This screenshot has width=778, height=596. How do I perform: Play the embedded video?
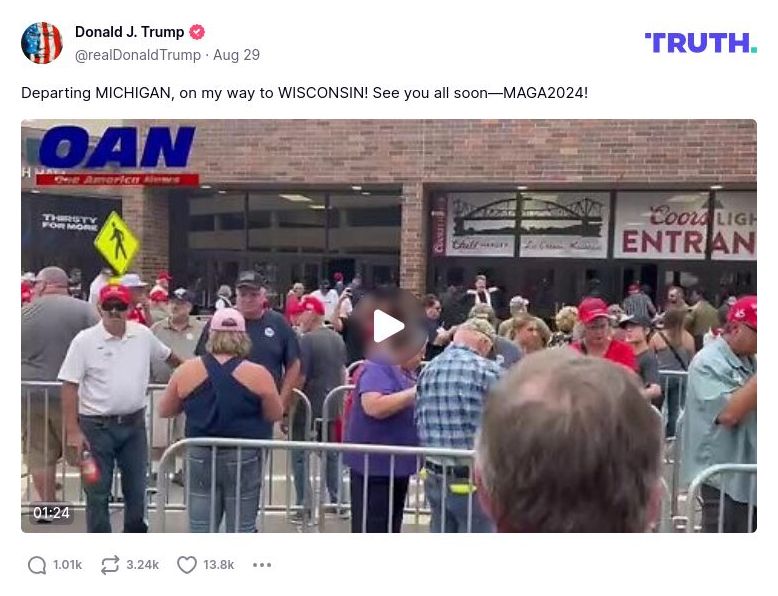point(389,326)
